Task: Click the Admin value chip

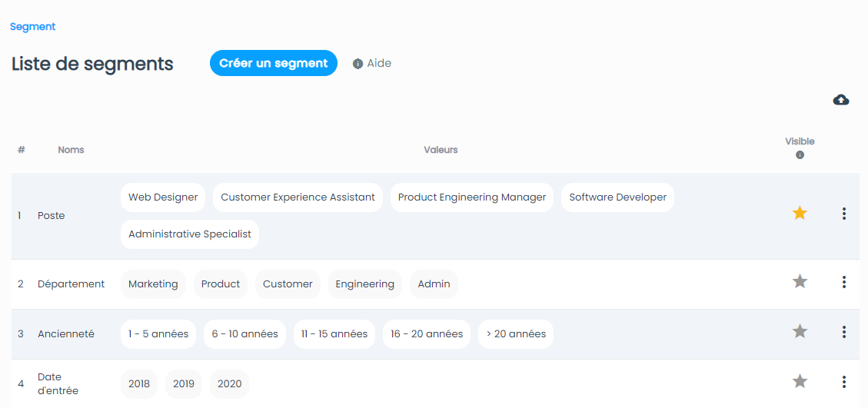Action: (434, 284)
